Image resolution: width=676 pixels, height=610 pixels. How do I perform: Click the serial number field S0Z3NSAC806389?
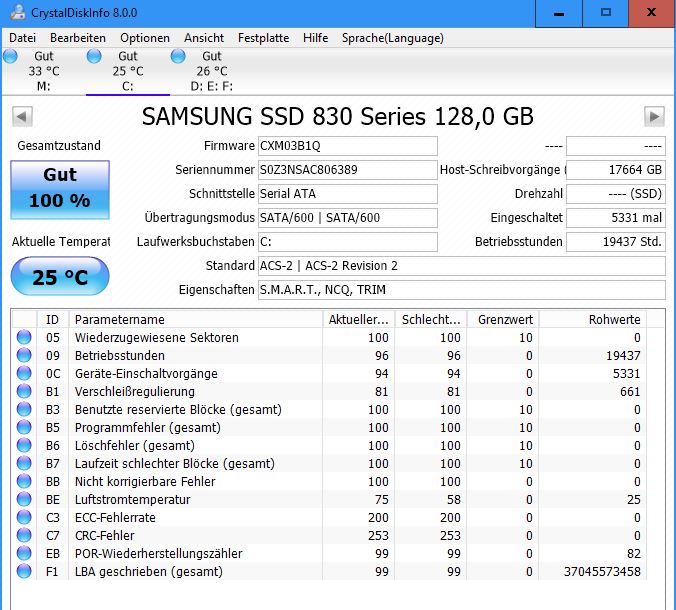tap(347, 170)
